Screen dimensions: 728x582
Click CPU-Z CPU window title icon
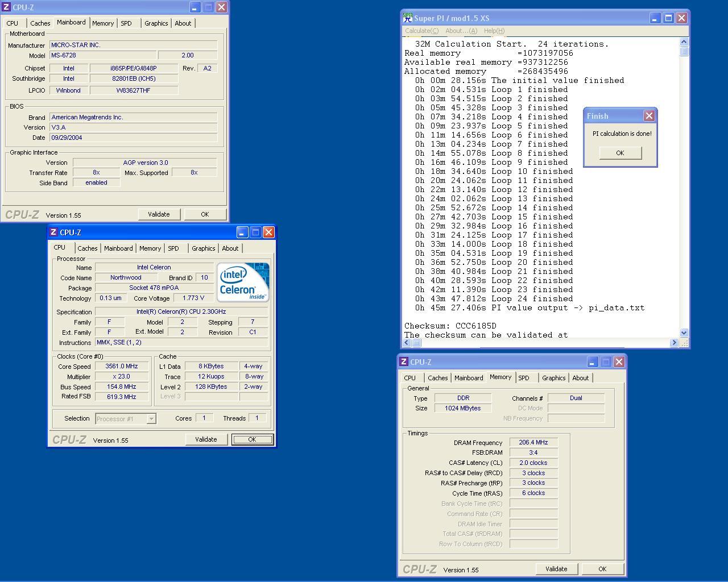coord(53,232)
